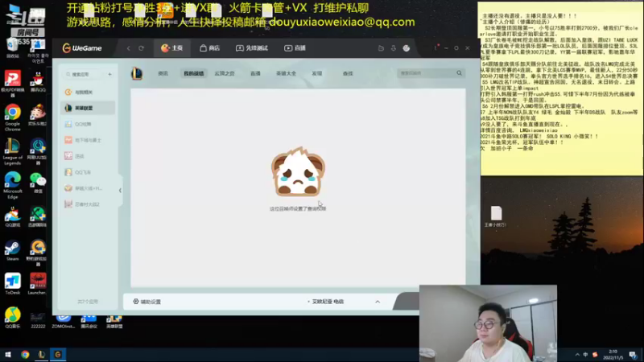Open the notification center icon
Screen dimensions: 644x362
pyautogui.click(x=633, y=355)
